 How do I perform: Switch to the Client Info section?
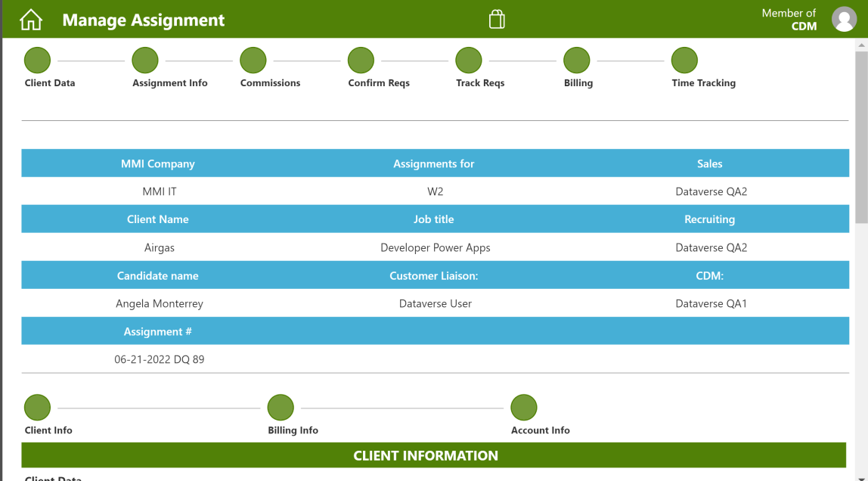pyautogui.click(x=37, y=407)
